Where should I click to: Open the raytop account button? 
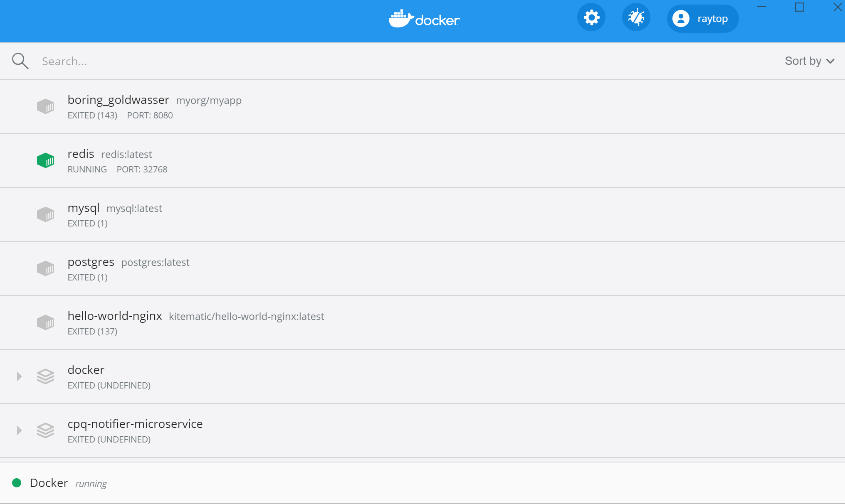pos(702,18)
